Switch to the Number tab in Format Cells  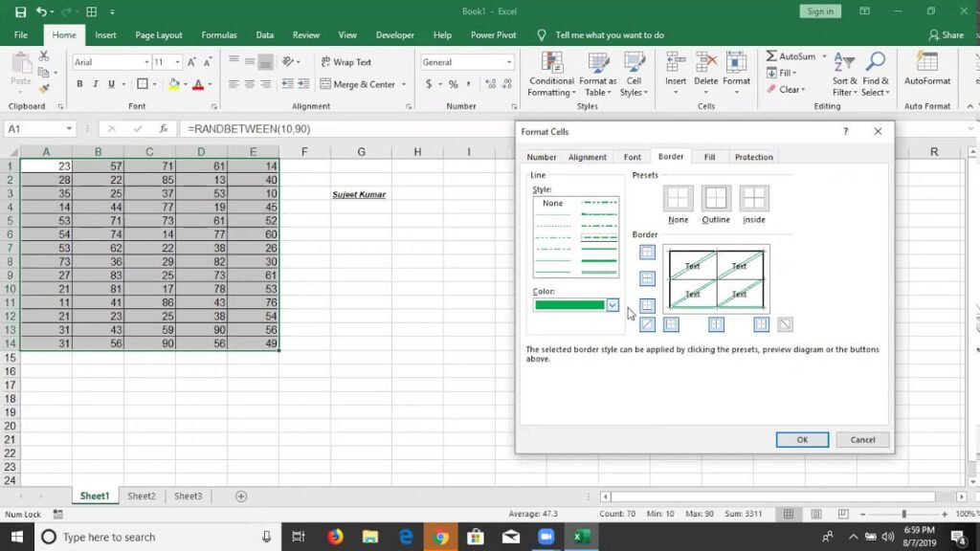(542, 157)
